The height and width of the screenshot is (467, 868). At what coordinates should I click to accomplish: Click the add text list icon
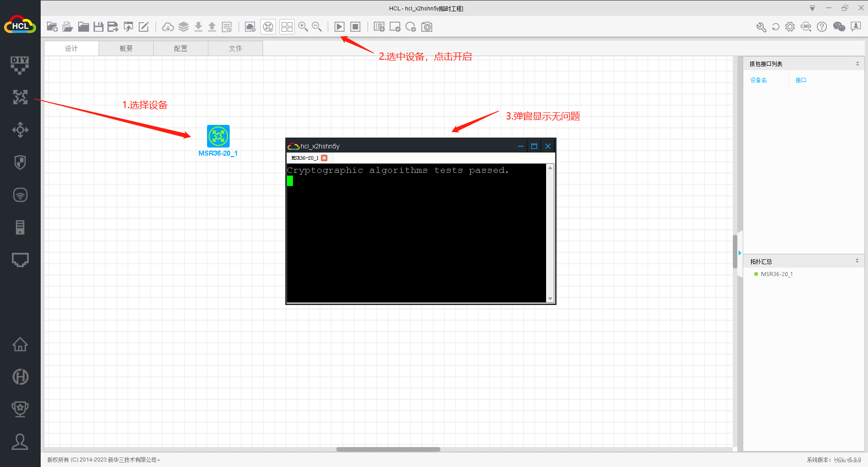click(379, 27)
